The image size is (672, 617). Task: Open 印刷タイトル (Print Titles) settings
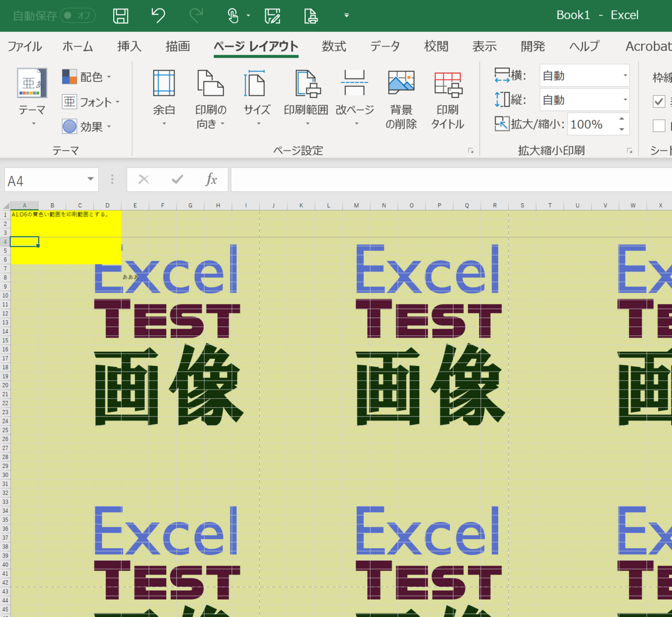coord(447,98)
